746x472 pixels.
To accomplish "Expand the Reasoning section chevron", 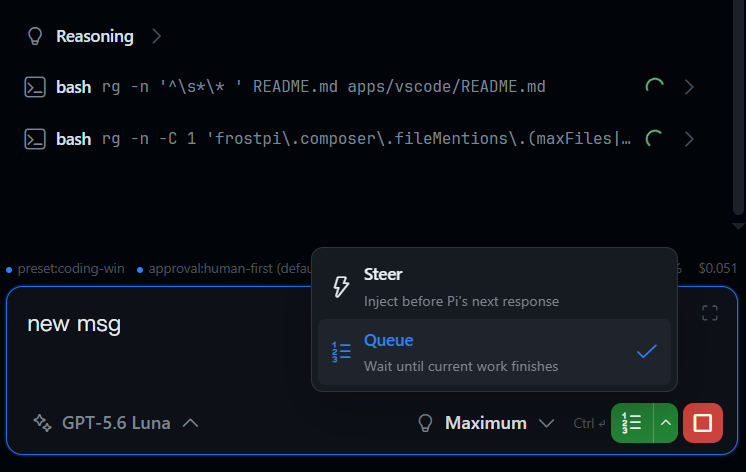I will click(157, 36).
